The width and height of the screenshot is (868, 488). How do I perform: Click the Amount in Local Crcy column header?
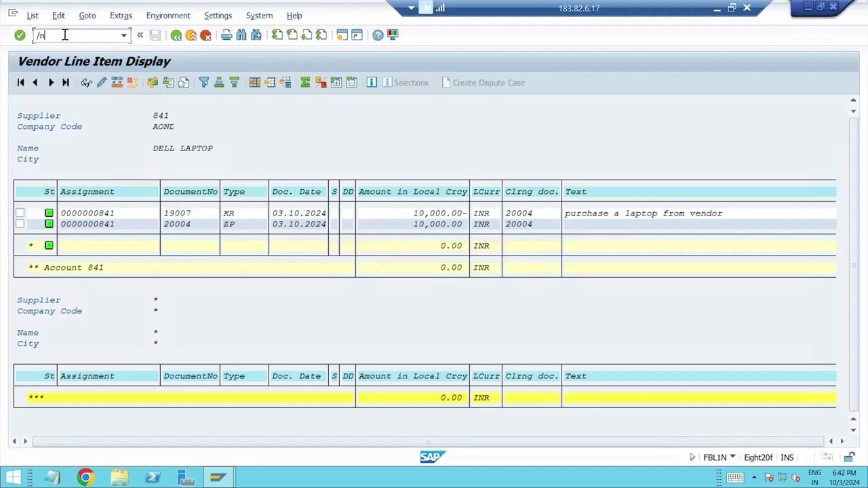(413, 192)
